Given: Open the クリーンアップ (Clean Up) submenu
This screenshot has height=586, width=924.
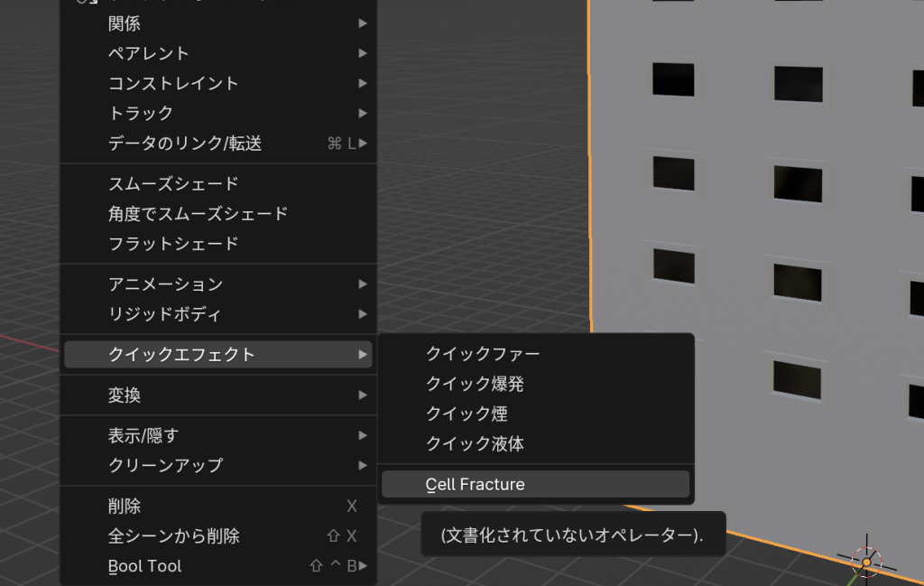Looking at the screenshot, I should click(x=217, y=465).
